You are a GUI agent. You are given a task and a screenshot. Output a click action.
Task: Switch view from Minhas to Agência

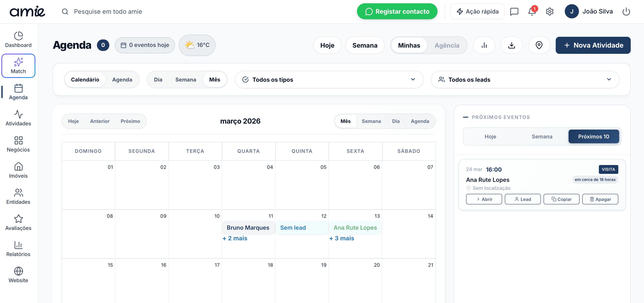[447, 45]
